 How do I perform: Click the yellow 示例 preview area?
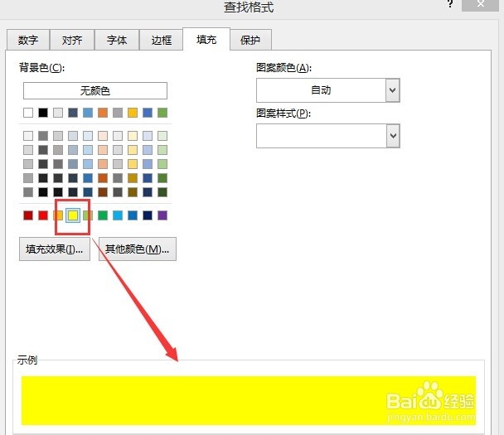pyautogui.click(x=249, y=401)
